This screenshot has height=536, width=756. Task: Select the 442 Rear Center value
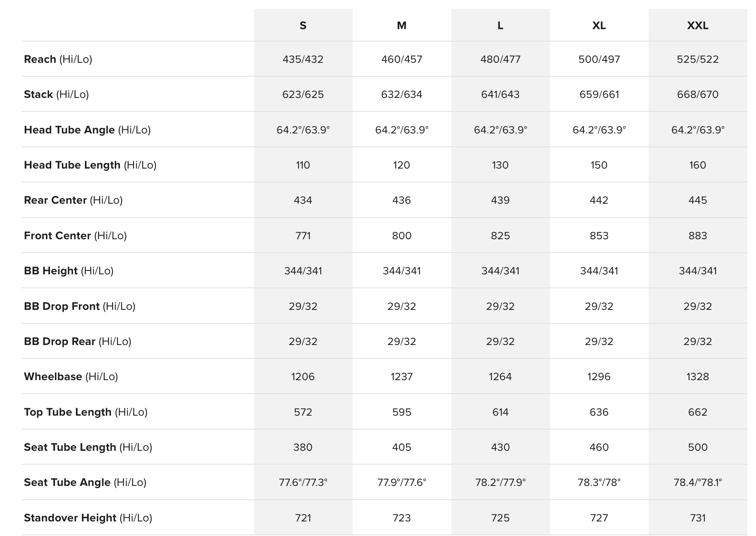[599, 200]
